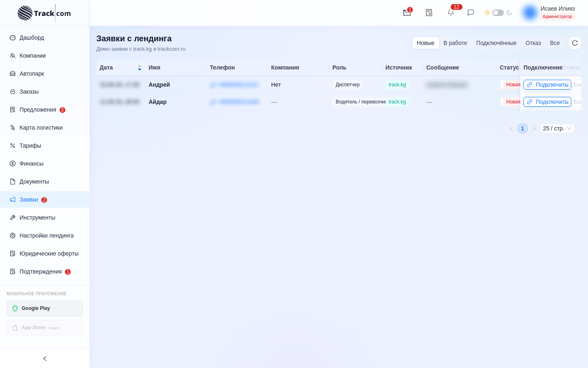Open the chat message icon
Screen dimensions: 588x368
coord(471,13)
